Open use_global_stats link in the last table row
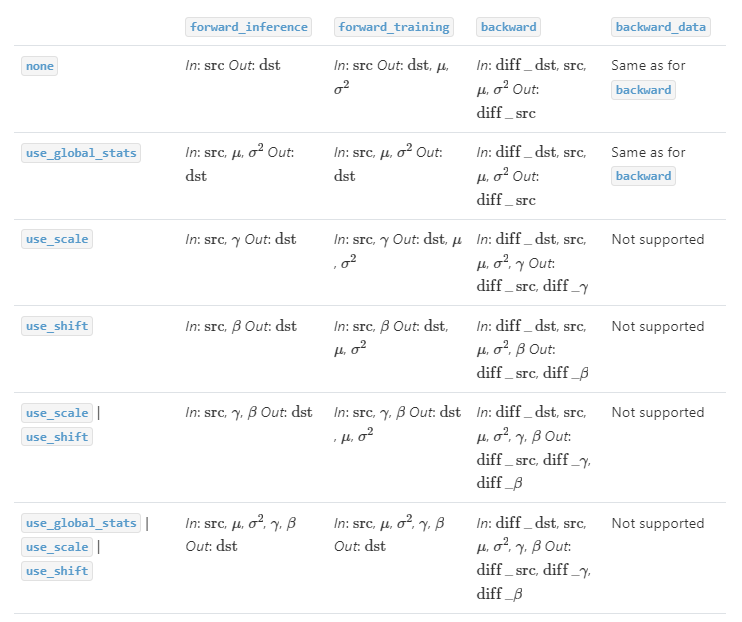Screen dimensions: 742x622 coord(81,523)
